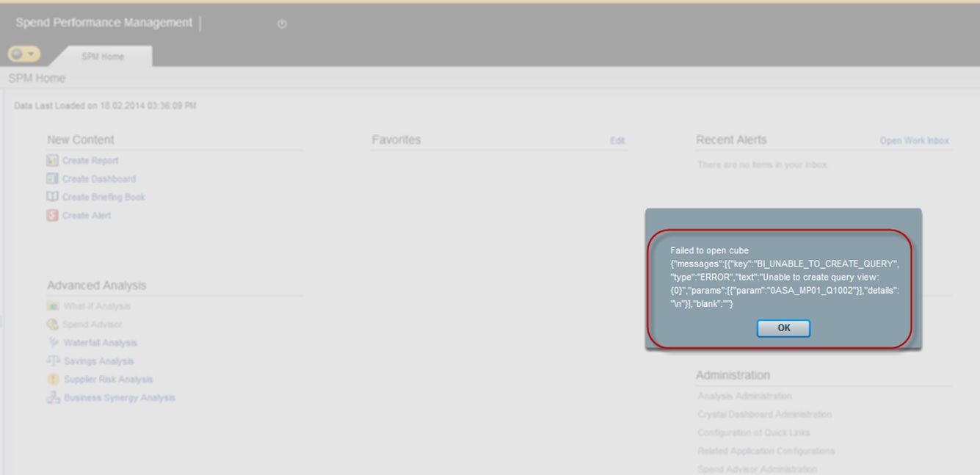
Task: Select the SPM Home tab
Action: click(103, 57)
